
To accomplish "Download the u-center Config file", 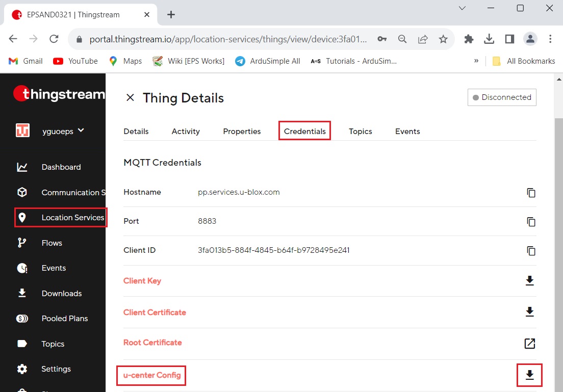I will tap(530, 376).
